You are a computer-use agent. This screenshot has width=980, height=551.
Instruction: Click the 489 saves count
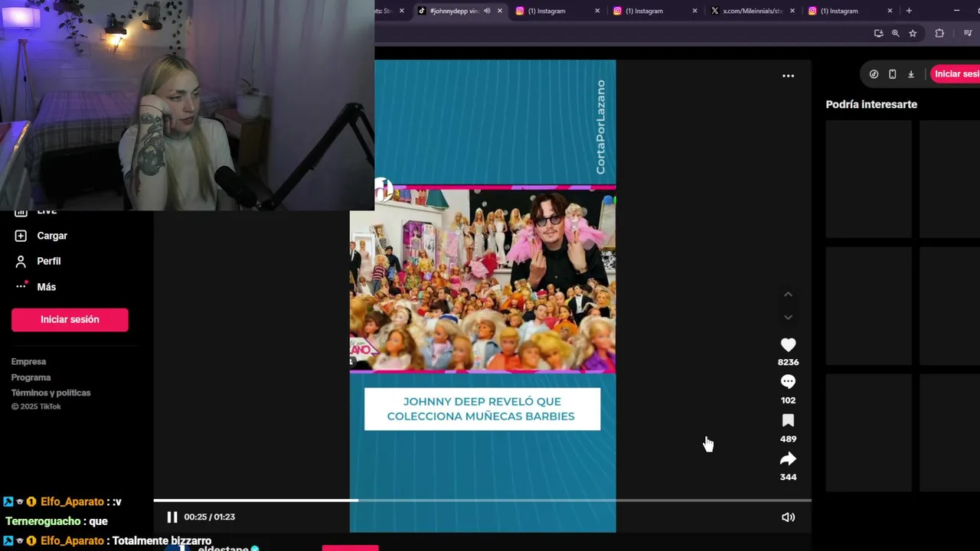coord(788,439)
